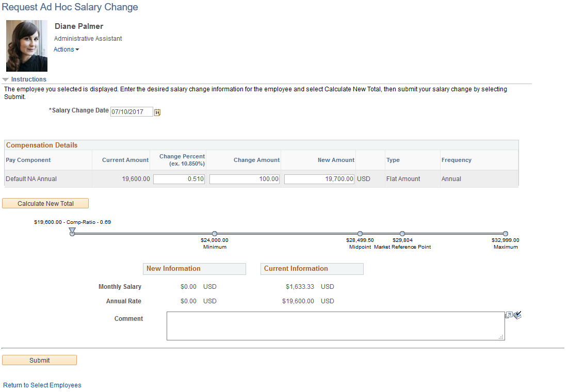This screenshot has width=569, height=392.
Task: Click the Calculate New Total button
Action: (x=45, y=203)
